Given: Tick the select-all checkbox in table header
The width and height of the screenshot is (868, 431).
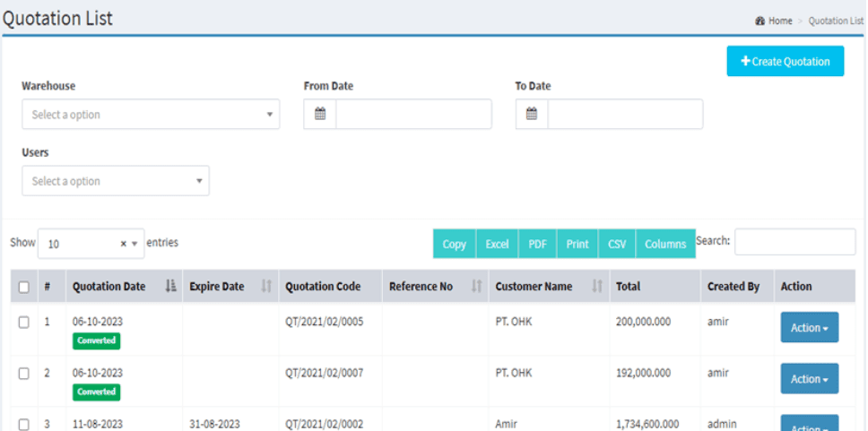Looking at the screenshot, I should click(24, 287).
